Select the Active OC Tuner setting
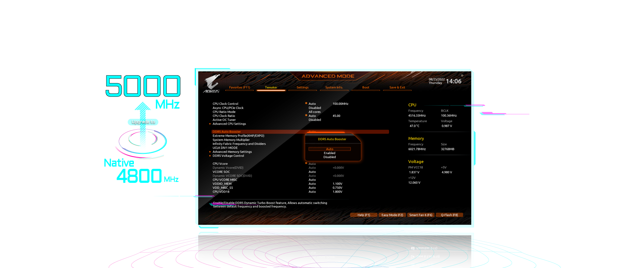 pos(224,120)
